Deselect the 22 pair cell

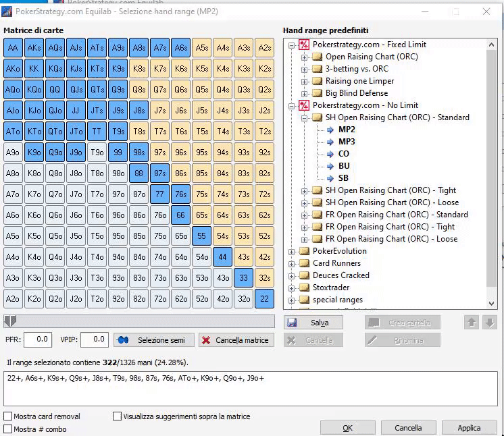(x=264, y=299)
